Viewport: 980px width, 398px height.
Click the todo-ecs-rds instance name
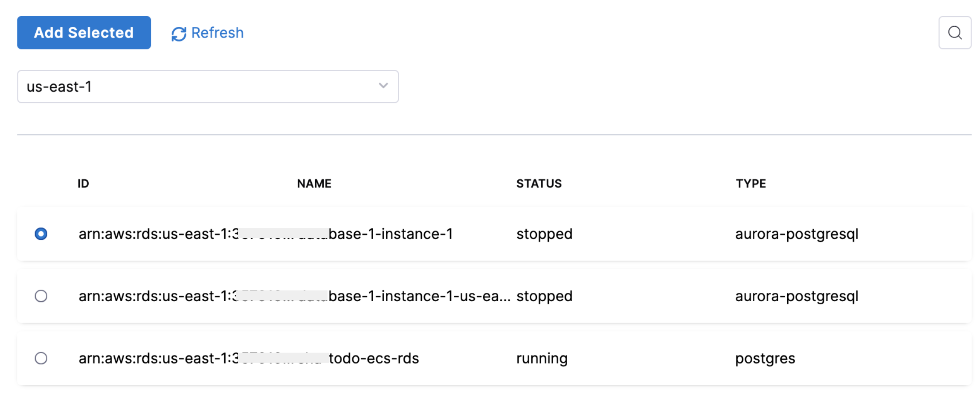click(374, 358)
